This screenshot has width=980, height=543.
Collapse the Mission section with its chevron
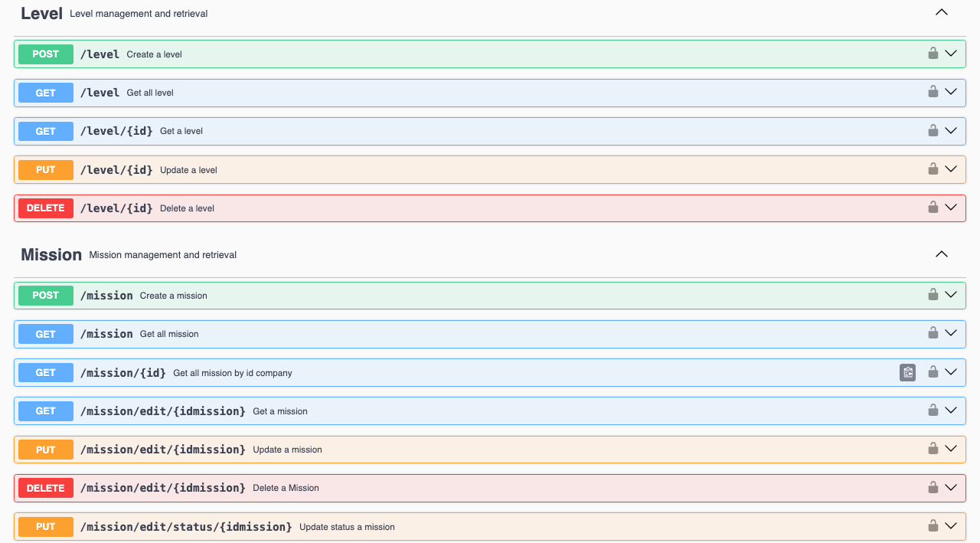coord(942,254)
